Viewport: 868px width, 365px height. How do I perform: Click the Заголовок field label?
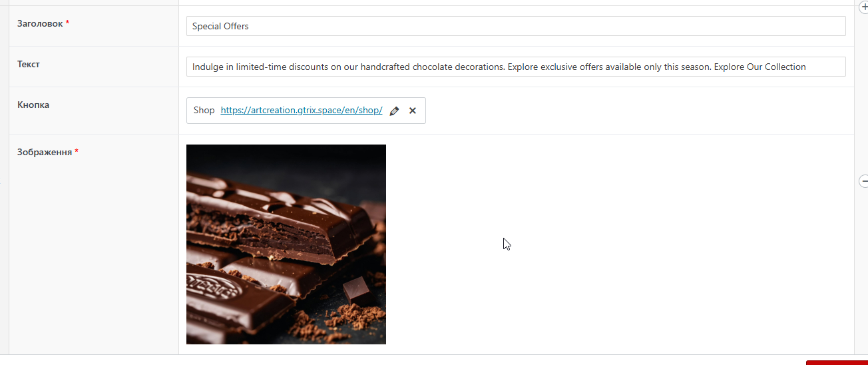(x=40, y=23)
